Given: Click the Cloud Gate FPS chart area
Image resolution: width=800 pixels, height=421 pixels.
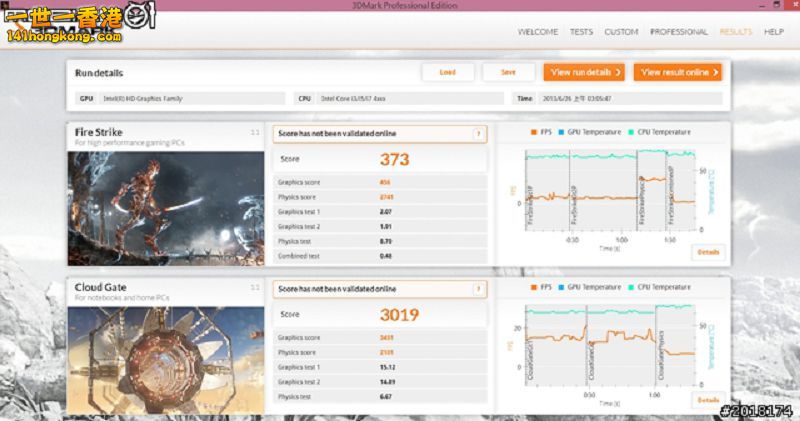Looking at the screenshot, I should point(610,345).
